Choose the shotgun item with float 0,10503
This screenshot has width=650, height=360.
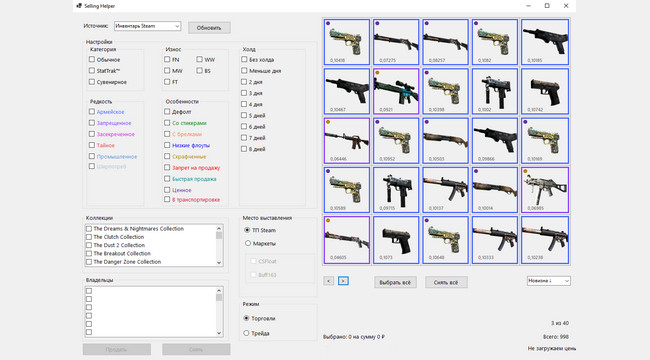445,141
